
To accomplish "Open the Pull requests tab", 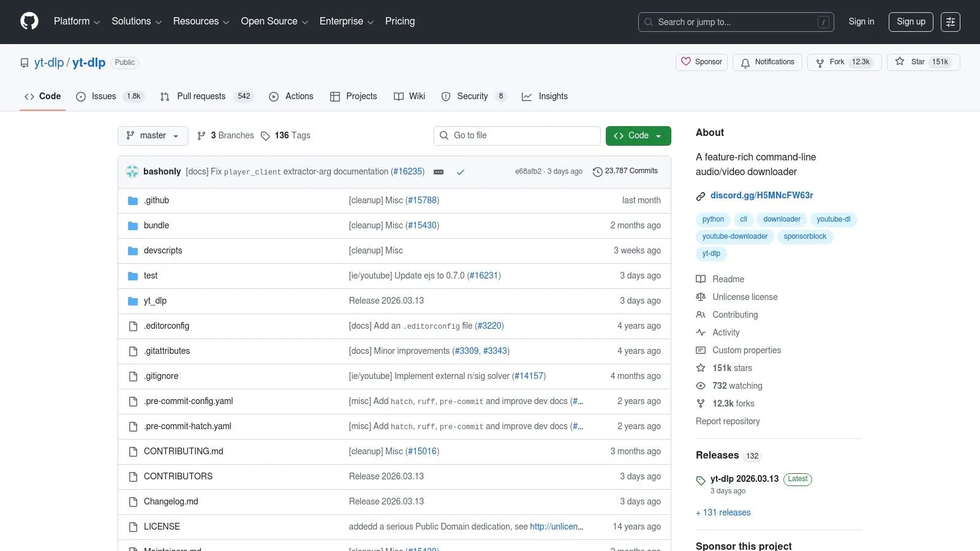I will click(201, 96).
